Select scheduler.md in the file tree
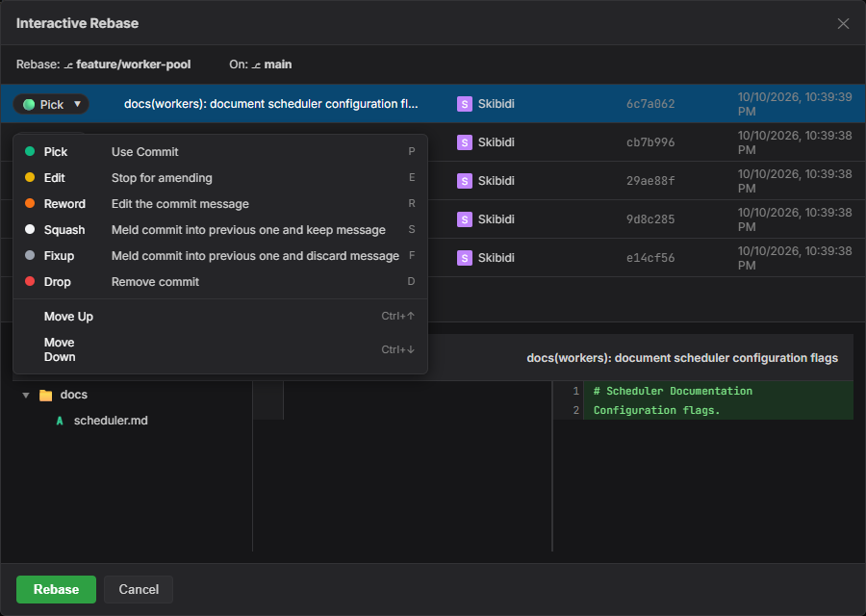 point(111,421)
